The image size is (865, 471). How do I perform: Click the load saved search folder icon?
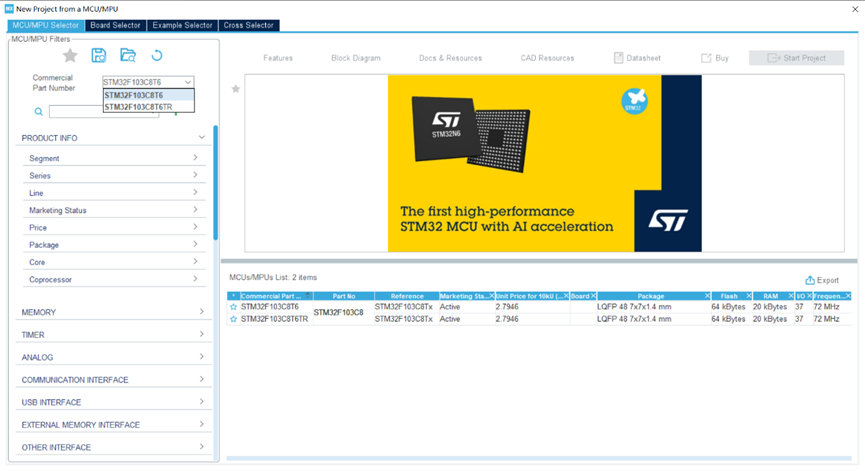128,55
